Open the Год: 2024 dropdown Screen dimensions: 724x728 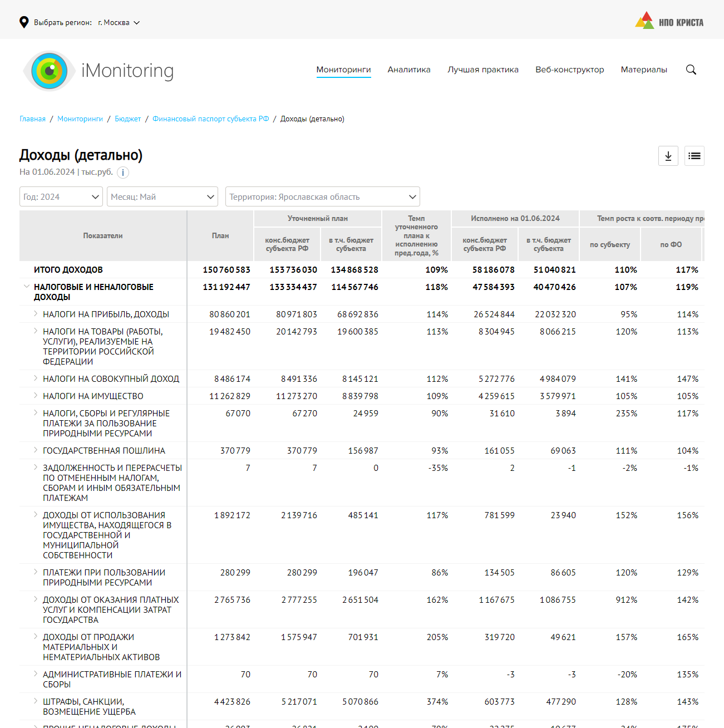tap(61, 196)
